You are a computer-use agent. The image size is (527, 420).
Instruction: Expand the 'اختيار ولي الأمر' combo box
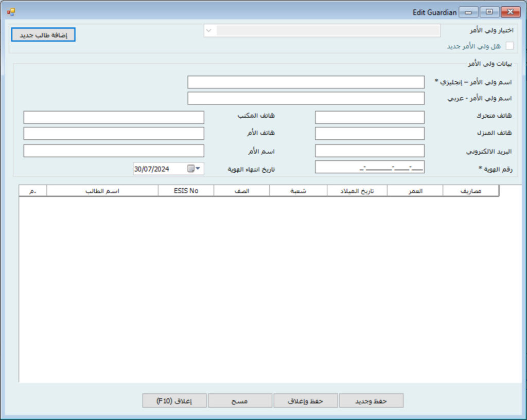[208, 31]
